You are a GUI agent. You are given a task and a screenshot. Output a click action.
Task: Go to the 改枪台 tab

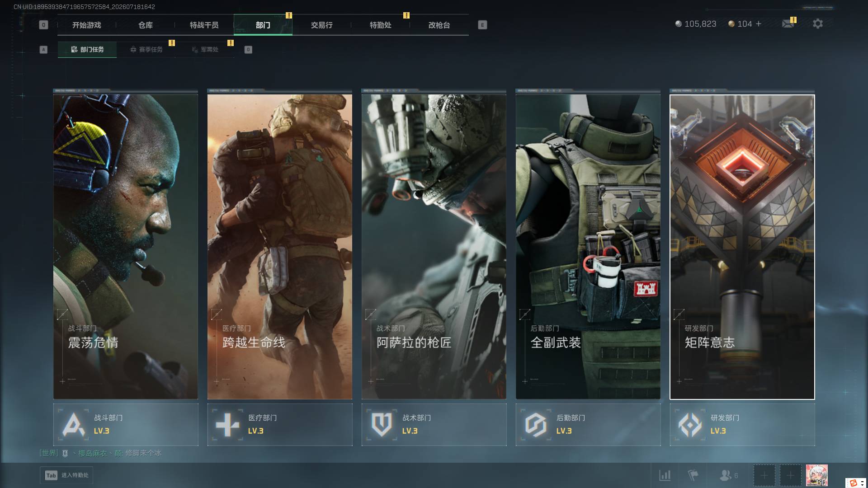[439, 25]
